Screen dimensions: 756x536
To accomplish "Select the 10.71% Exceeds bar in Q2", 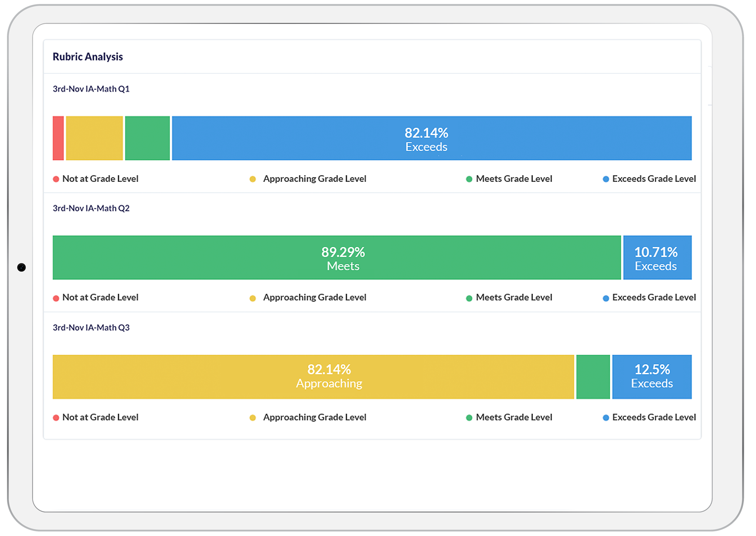I will click(657, 257).
